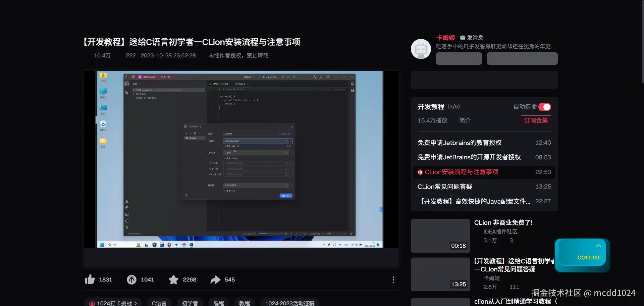Expand the CHomework folder in the project tree
The image size is (644, 306).
[x=134, y=90]
